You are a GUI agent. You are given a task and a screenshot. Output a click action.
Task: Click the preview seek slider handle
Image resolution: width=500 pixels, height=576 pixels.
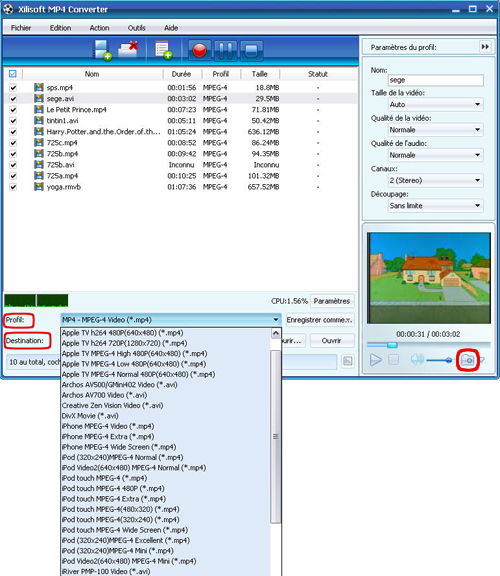[392, 345]
